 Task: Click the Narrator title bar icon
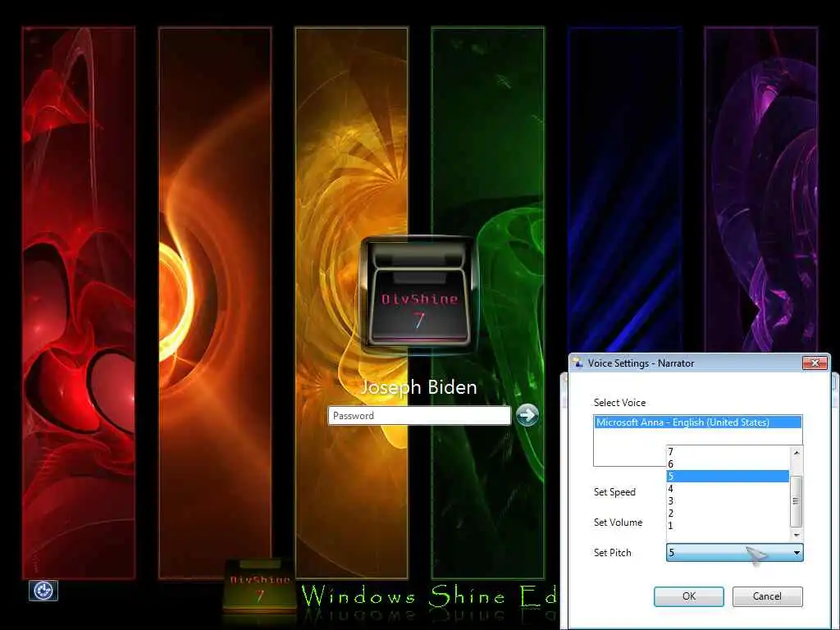pos(577,363)
